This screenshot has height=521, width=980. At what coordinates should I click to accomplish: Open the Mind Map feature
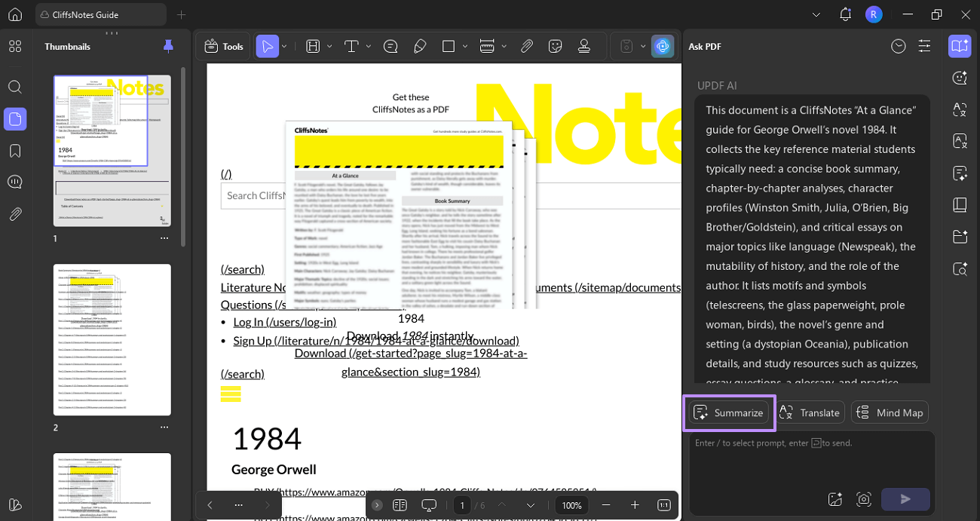890,412
